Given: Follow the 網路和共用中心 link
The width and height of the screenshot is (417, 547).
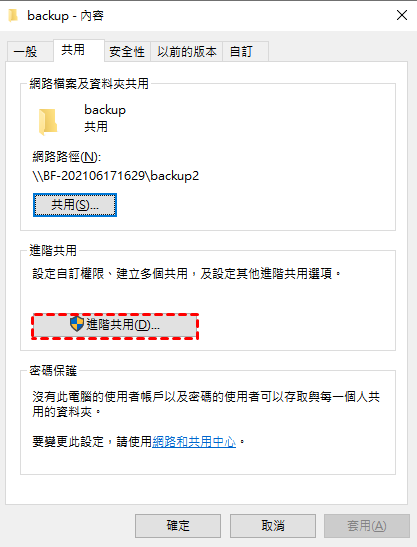Looking at the screenshot, I should 194,442.
